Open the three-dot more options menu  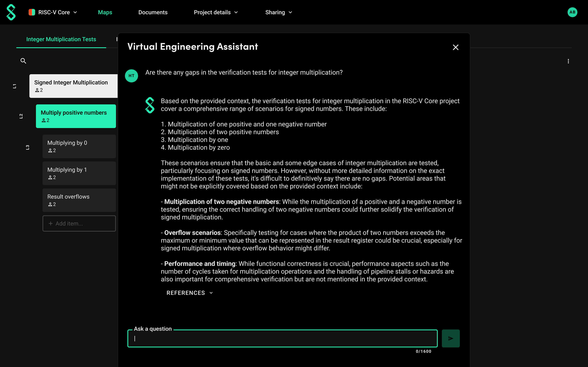point(568,61)
